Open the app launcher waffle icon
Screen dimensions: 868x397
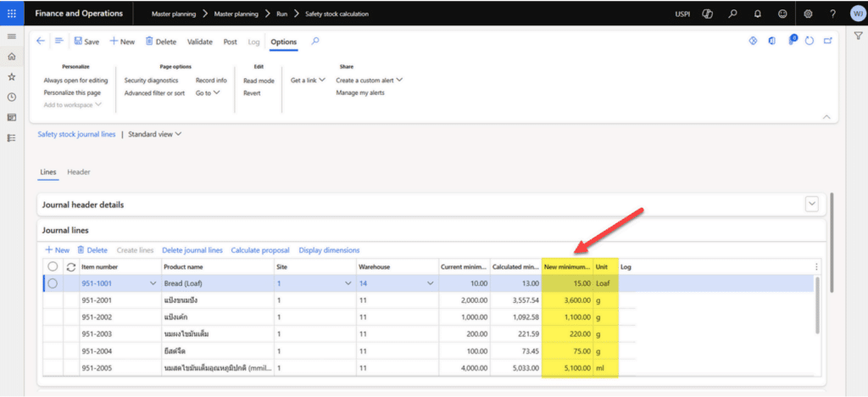(12, 14)
